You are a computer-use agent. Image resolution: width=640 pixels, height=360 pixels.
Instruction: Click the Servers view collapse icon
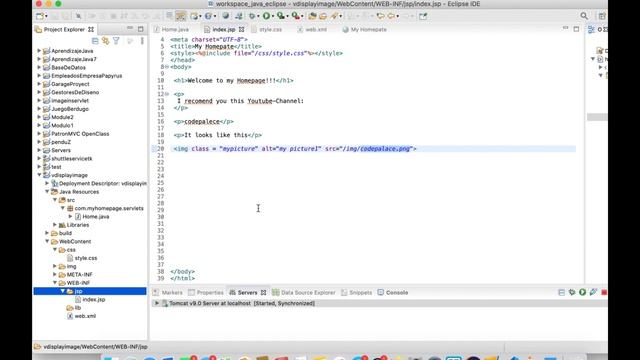[x=561, y=292]
